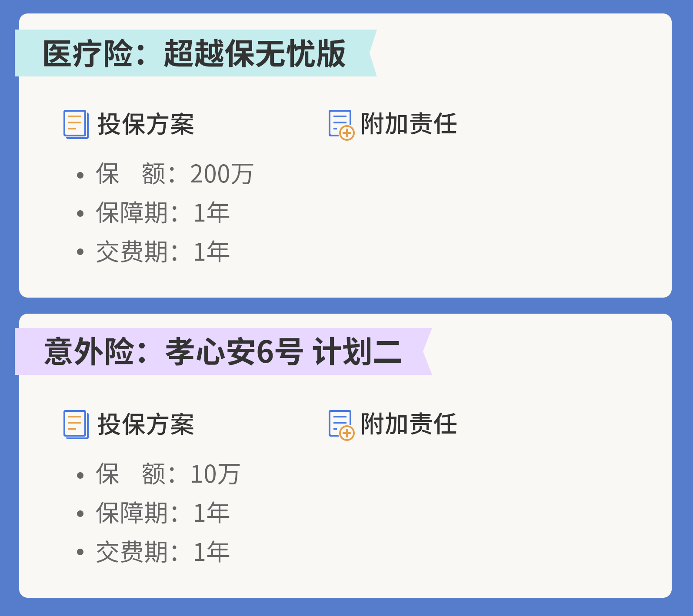Screen dimensions: 693x616
Task: Click the 附加责任 plus-document icon under 医疗险
Action: click(341, 125)
